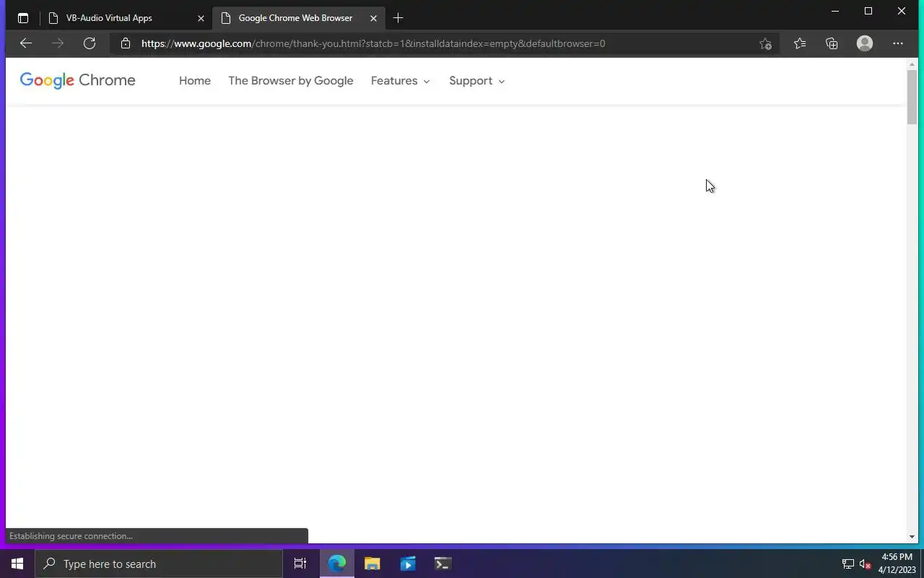The height and width of the screenshot is (578, 924).
Task: Click the vertical scrollbar thumb
Action: point(912,97)
